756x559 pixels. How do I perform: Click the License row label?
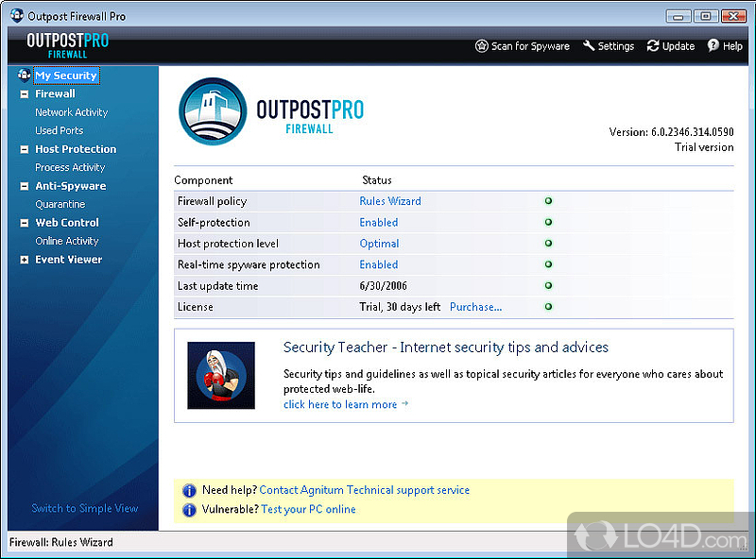coord(196,307)
